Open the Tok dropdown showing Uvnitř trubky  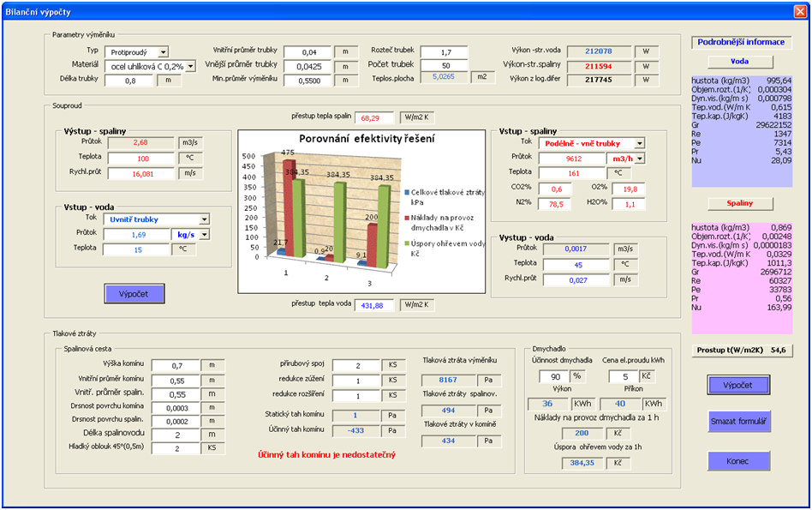(205, 219)
